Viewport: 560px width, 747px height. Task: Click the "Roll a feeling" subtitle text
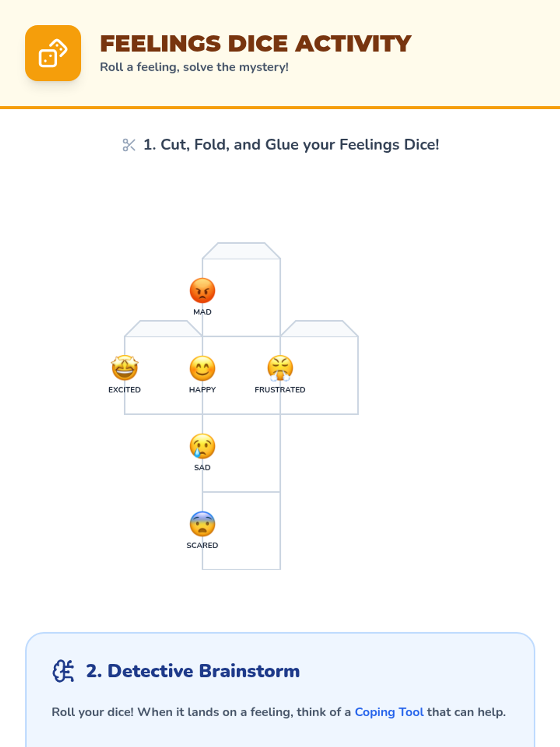pyautogui.click(x=194, y=67)
